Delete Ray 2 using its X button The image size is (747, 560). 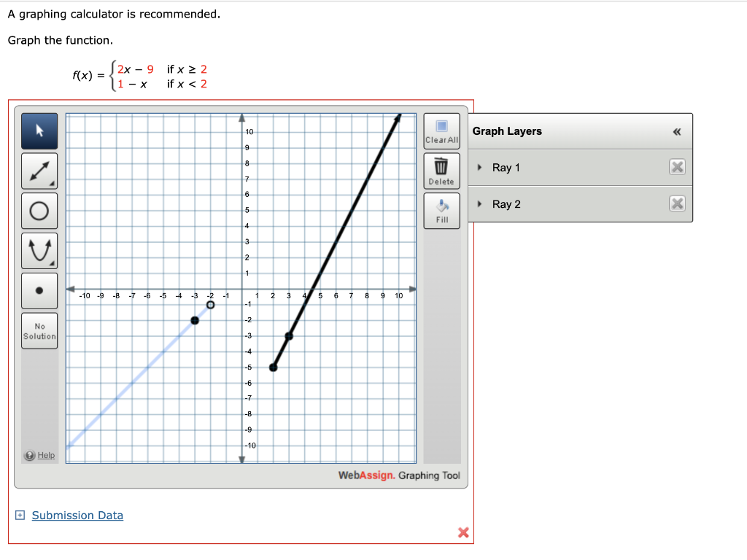[677, 203]
